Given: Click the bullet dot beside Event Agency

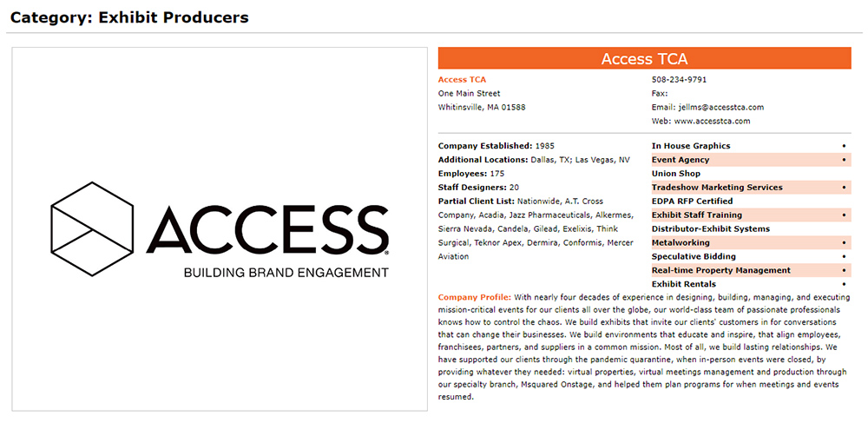Looking at the screenshot, I should click(844, 160).
